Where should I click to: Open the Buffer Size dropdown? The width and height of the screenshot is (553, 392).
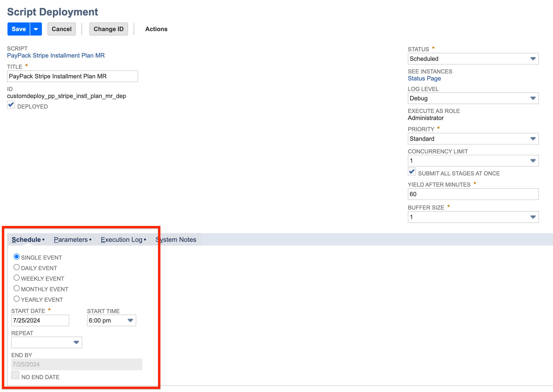[x=533, y=217]
